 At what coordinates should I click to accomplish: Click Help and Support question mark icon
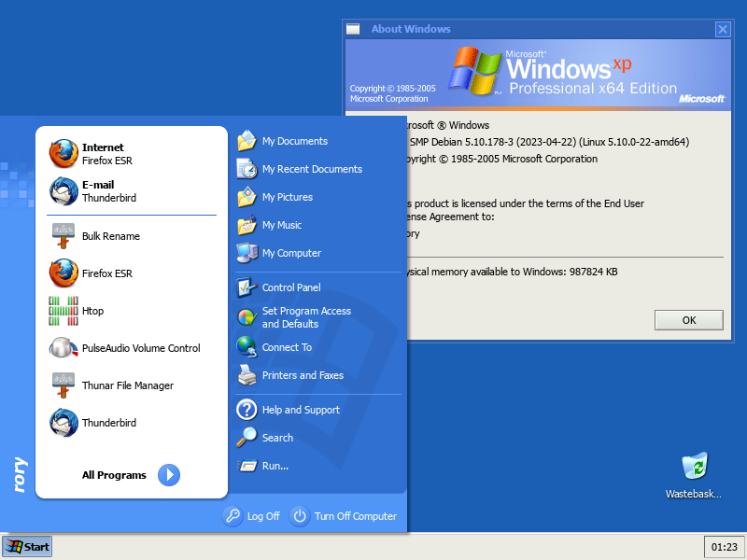[247, 410]
